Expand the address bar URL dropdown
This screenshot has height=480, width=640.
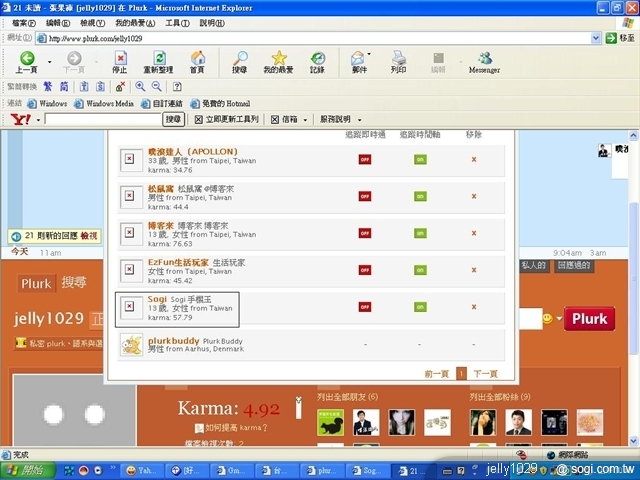(x=596, y=38)
